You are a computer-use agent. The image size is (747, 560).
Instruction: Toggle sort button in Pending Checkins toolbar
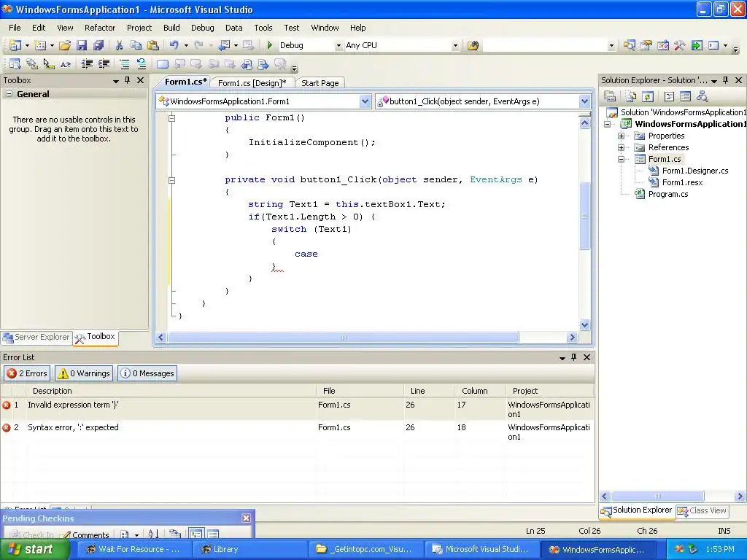point(153,534)
